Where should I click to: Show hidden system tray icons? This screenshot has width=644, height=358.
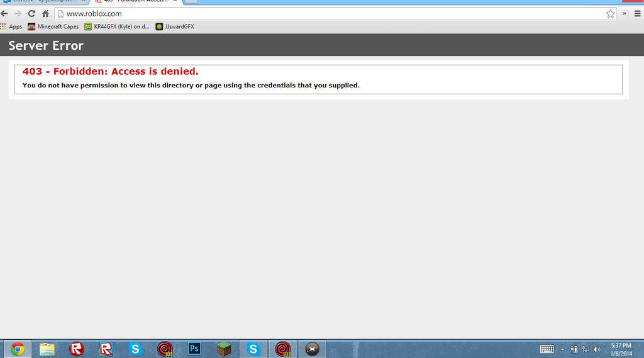coord(562,350)
